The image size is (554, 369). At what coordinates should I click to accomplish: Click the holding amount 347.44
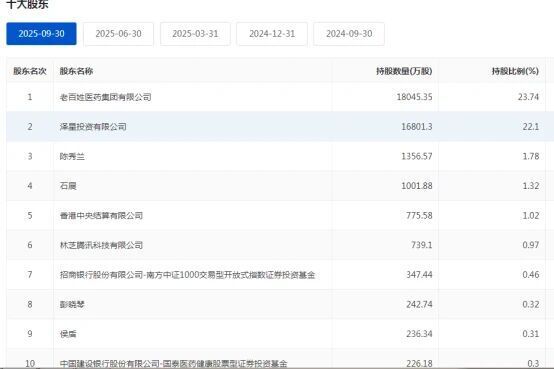click(x=419, y=275)
